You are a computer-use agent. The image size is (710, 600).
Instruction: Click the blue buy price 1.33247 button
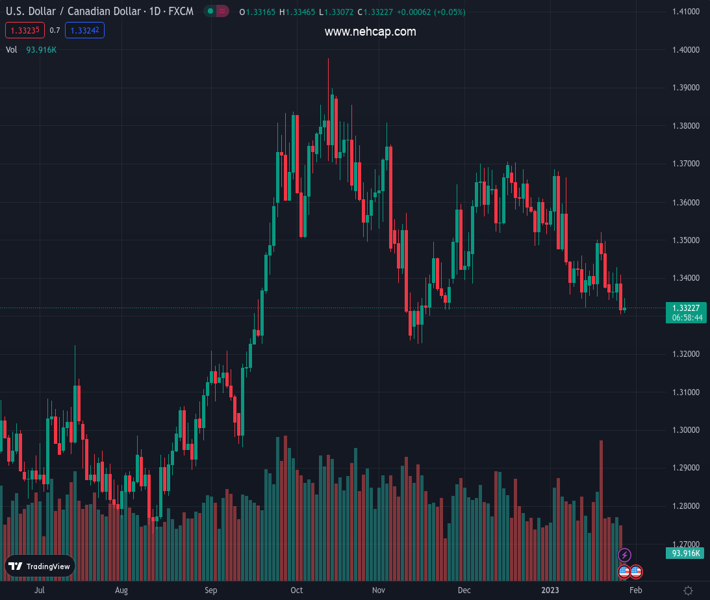85,31
